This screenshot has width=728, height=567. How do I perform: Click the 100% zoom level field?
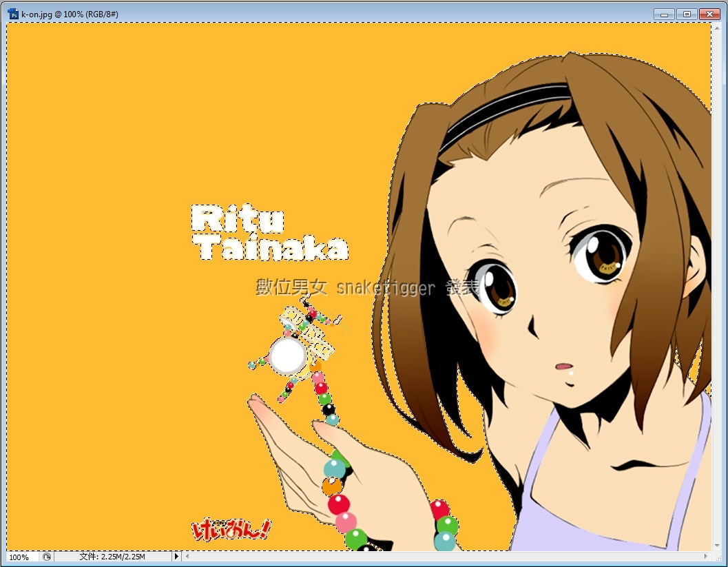(x=23, y=557)
